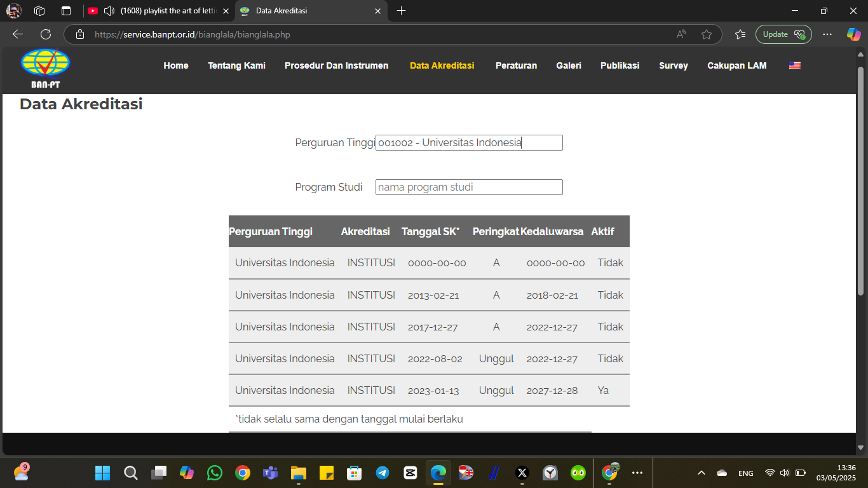Screen dimensions: 868x488
Task: Click the browser address bar URL
Action: 193,34
